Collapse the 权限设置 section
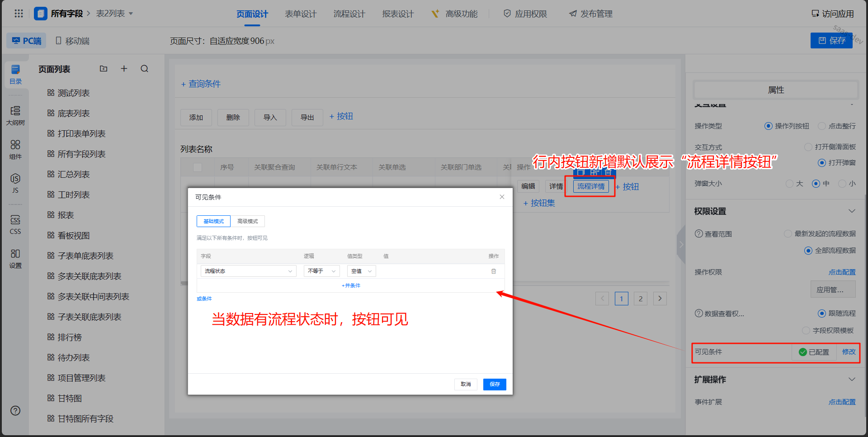 pos(852,211)
